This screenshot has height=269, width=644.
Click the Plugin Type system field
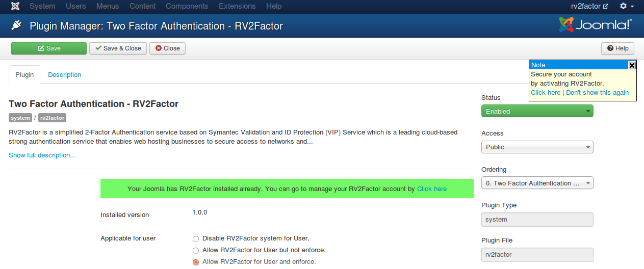(x=537, y=220)
